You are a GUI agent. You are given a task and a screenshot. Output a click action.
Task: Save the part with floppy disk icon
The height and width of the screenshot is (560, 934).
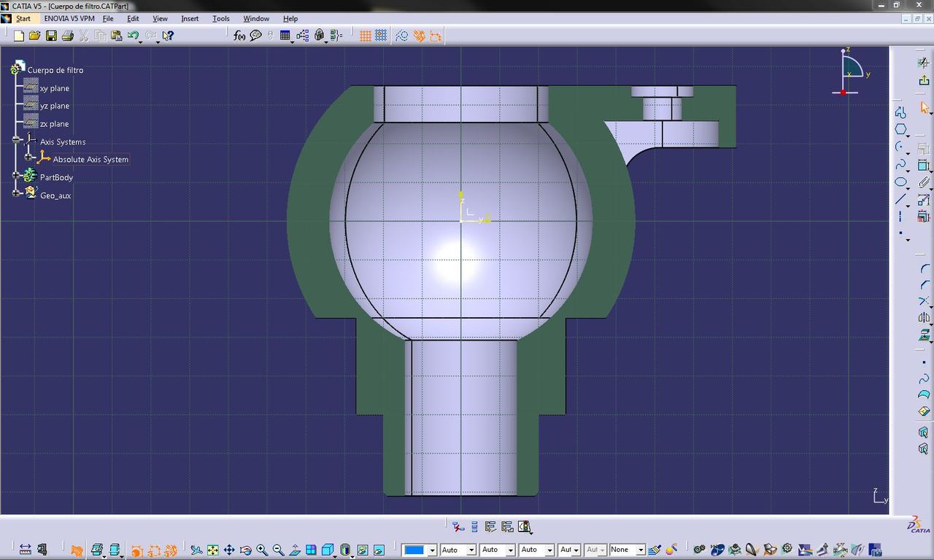[51, 35]
